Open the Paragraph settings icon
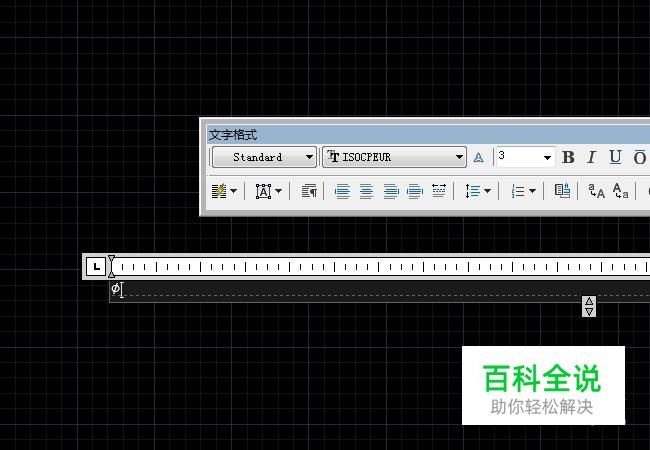 coord(309,191)
